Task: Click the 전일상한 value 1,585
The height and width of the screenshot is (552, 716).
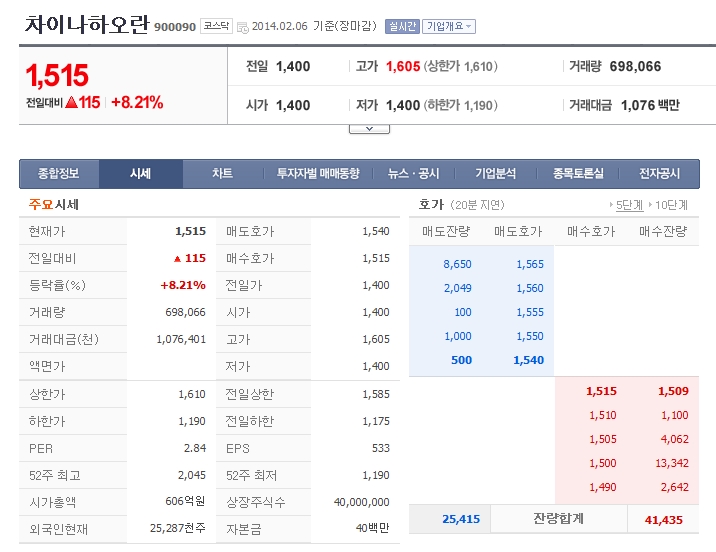Action: pyautogui.click(x=376, y=394)
